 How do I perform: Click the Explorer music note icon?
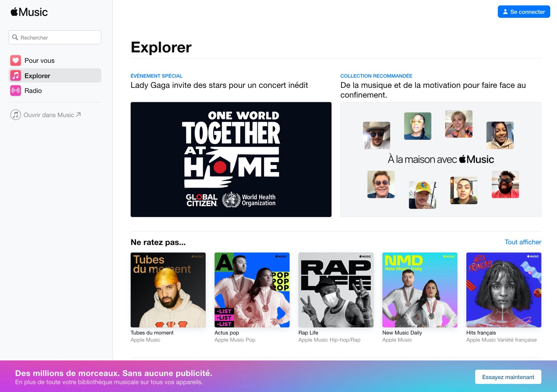[16, 76]
